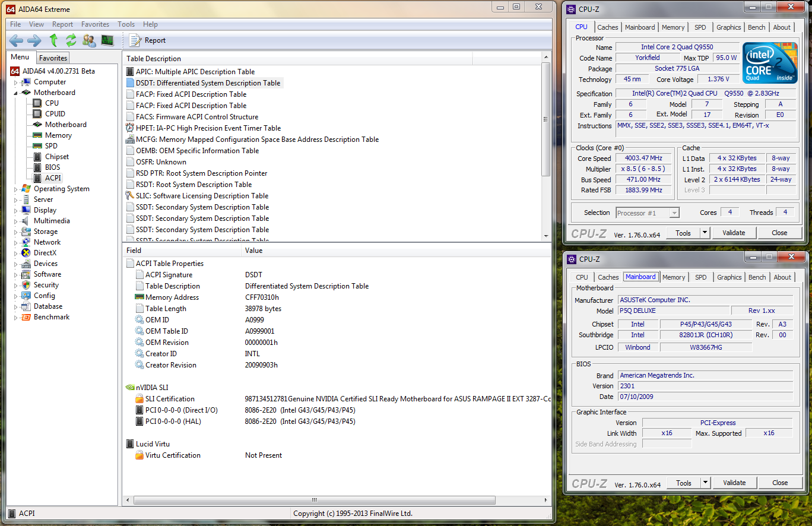This screenshot has height=526, width=812.
Task: Collapse the top-level Motherboard tree node
Action: (16, 93)
